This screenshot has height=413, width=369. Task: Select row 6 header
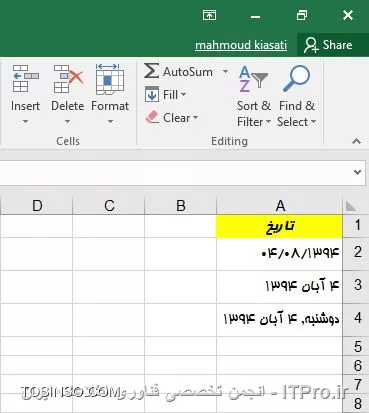pos(356,365)
